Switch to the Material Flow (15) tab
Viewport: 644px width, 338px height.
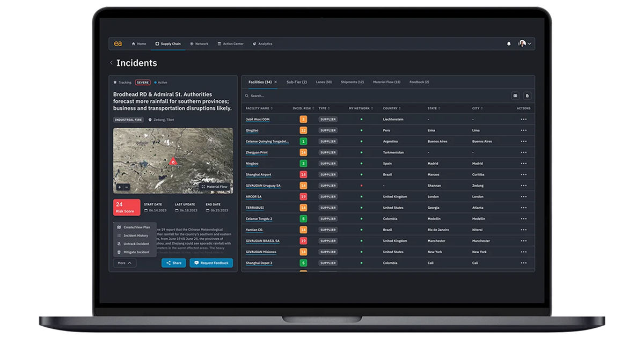(x=387, y=82)
